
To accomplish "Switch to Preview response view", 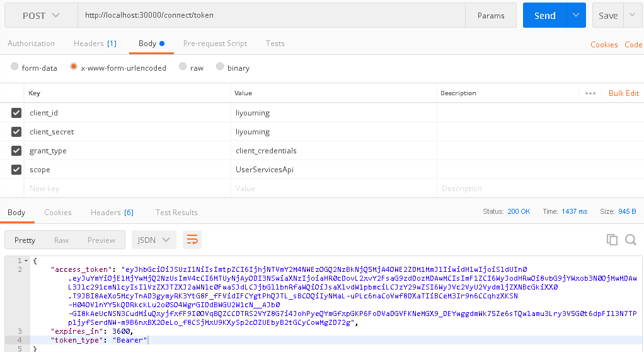I will pyautogui.click(x=101, y=240).
